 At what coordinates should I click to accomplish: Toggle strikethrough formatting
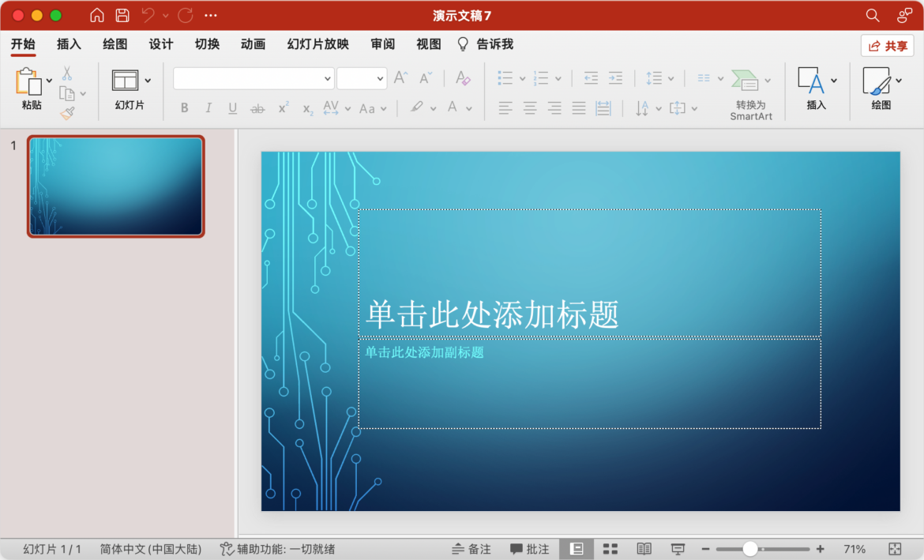[x=257, y=108]
